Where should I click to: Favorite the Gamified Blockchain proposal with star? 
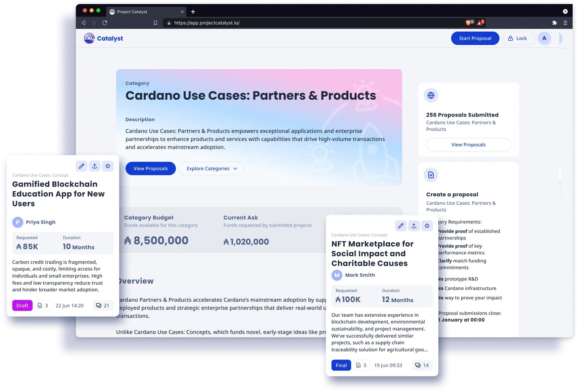tap(108, 166)
